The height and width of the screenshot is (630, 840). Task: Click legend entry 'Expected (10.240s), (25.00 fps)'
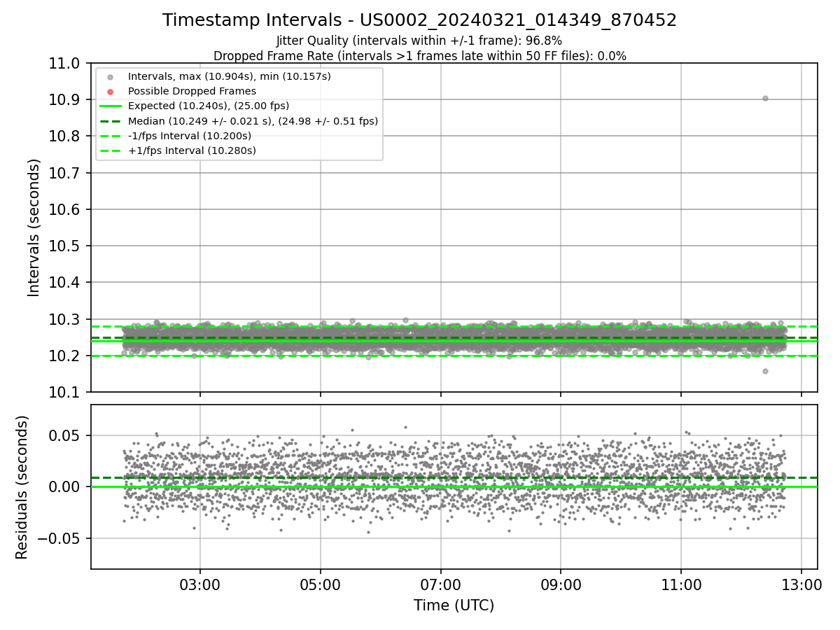209,106
